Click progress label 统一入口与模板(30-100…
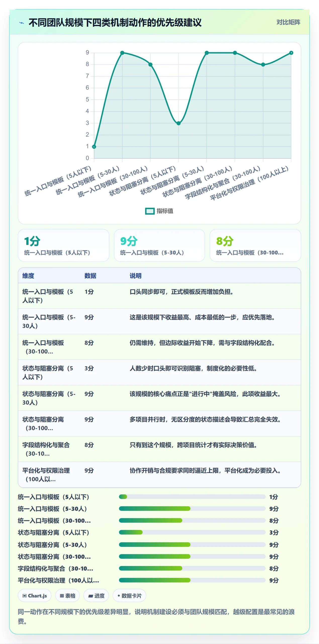This screenshot has height=644, width=319. pos(54,520)
